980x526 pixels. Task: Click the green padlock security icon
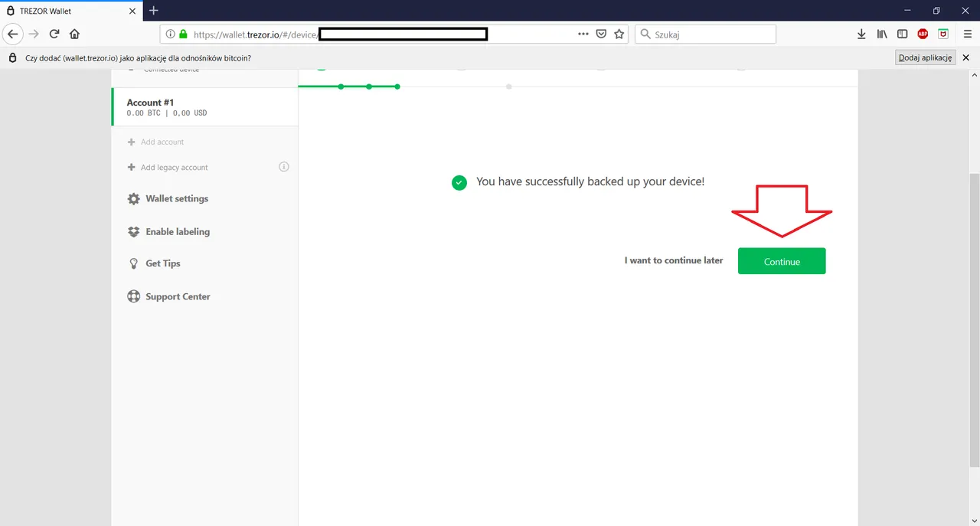[x=183, y=34]
